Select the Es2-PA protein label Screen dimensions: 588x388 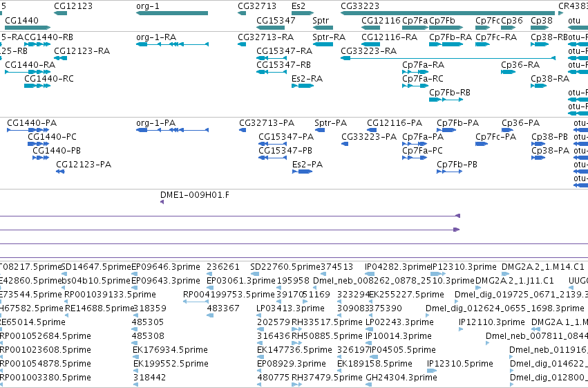307,165
